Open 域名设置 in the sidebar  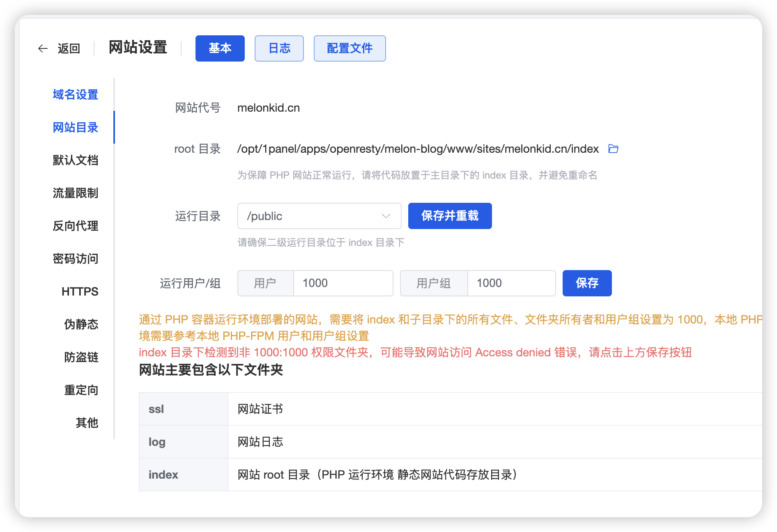pyautogui.click(x=75, y=94)
